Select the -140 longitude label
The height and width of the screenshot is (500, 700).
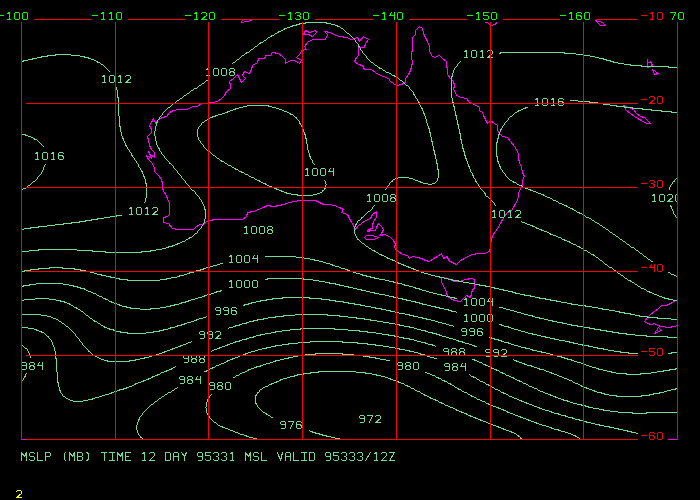coord(390,16)
